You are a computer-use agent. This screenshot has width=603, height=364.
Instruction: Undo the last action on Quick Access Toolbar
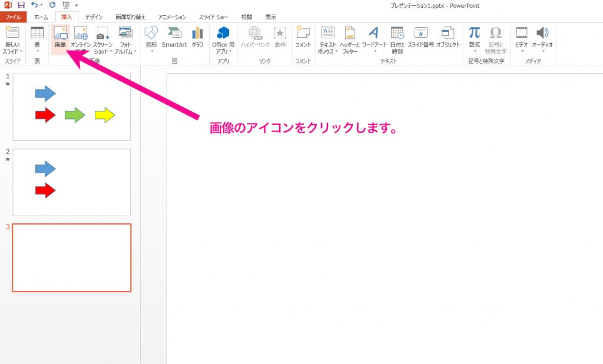[x=34, y=4]
